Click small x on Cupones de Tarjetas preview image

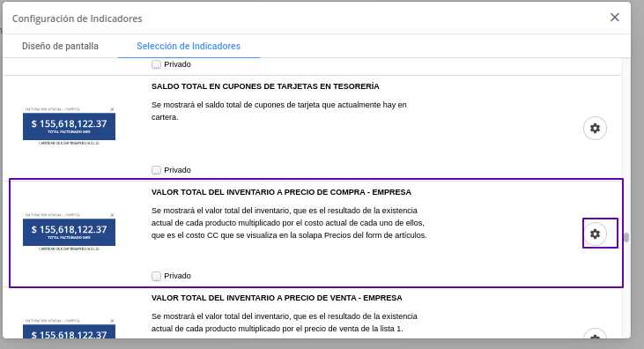click(x=112, y=109)
